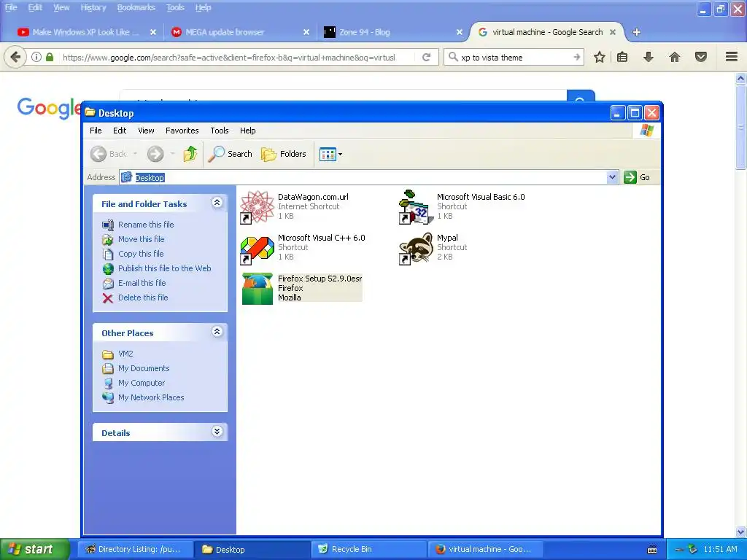Show bookmarks list icon in Firefox
747x560 pixels.
[x=622, y=58]
